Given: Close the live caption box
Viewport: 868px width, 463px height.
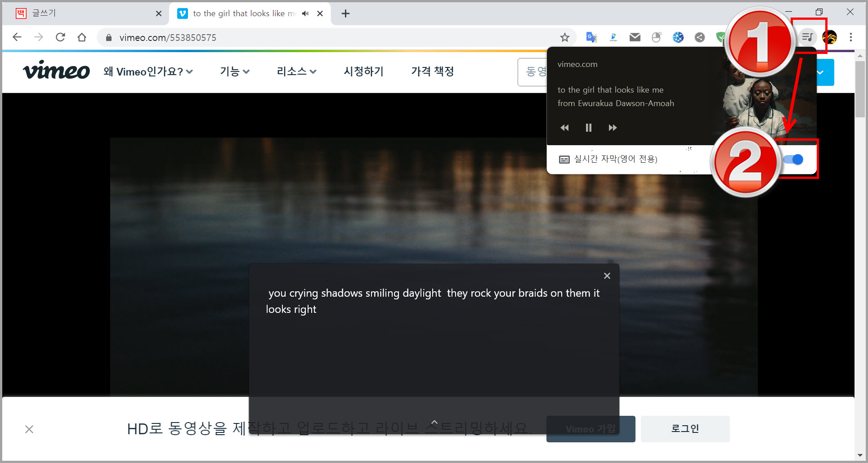Looking at the screenshot, I should coord(607,276).
